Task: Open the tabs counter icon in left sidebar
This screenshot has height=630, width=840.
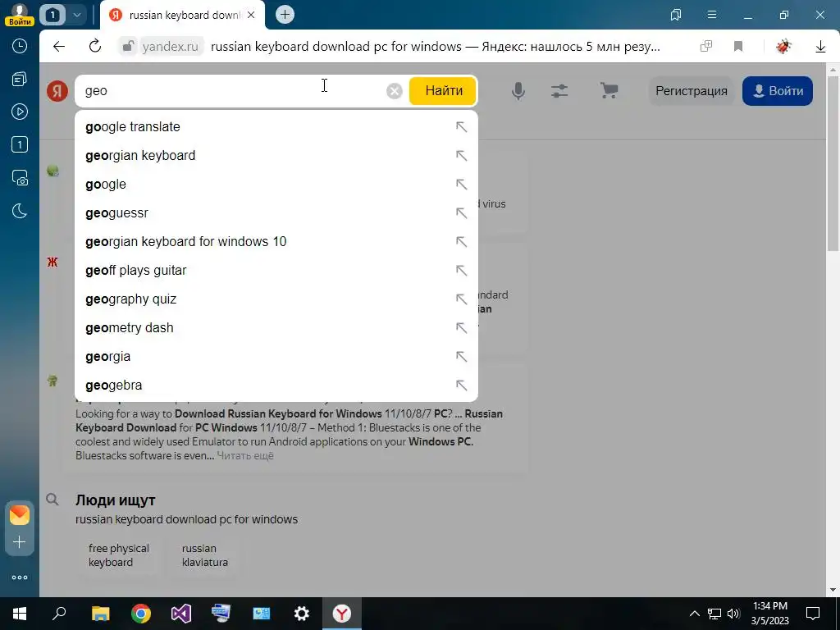Action: pos(20,144)
